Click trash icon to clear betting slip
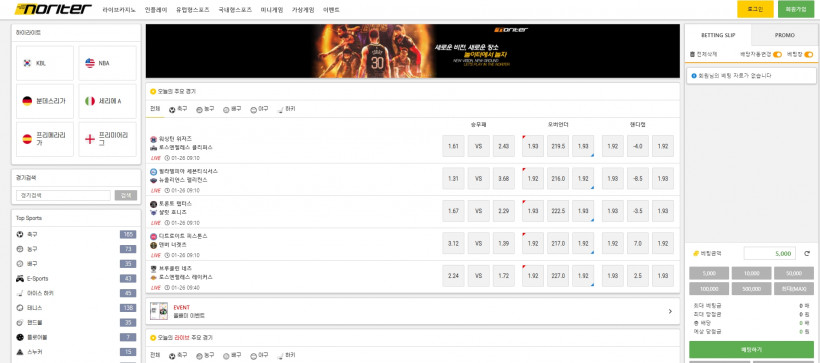820x363 pixels. [x=693, y=54]
